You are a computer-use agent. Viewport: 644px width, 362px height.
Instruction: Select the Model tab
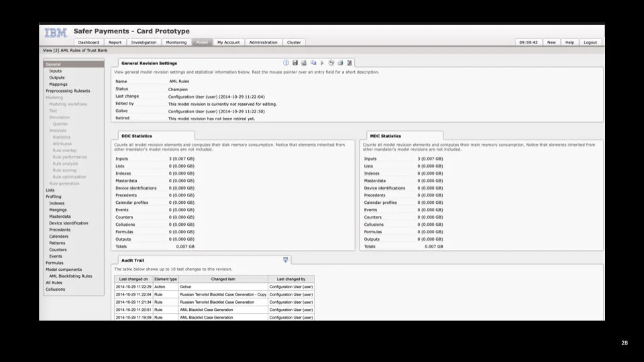(202, 42)
